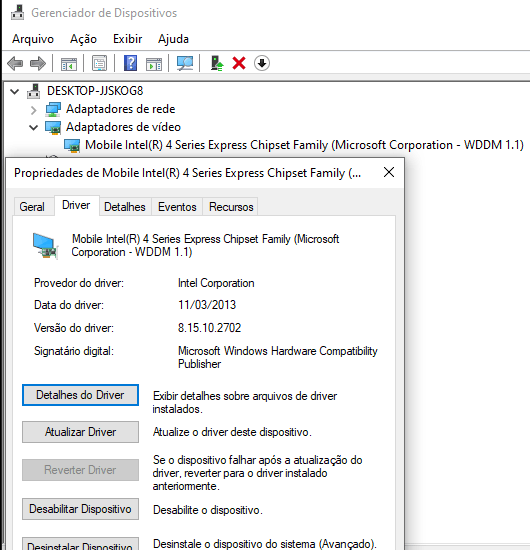530x550 pixels.
Task: Select the DESKTOP-JJSKOG8 computer icon
Action: (x=34, y=91)
